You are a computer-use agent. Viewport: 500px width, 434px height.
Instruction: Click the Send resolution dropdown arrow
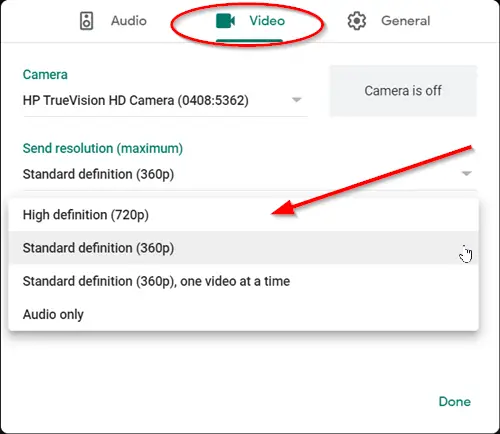click(x=466, y=173)
